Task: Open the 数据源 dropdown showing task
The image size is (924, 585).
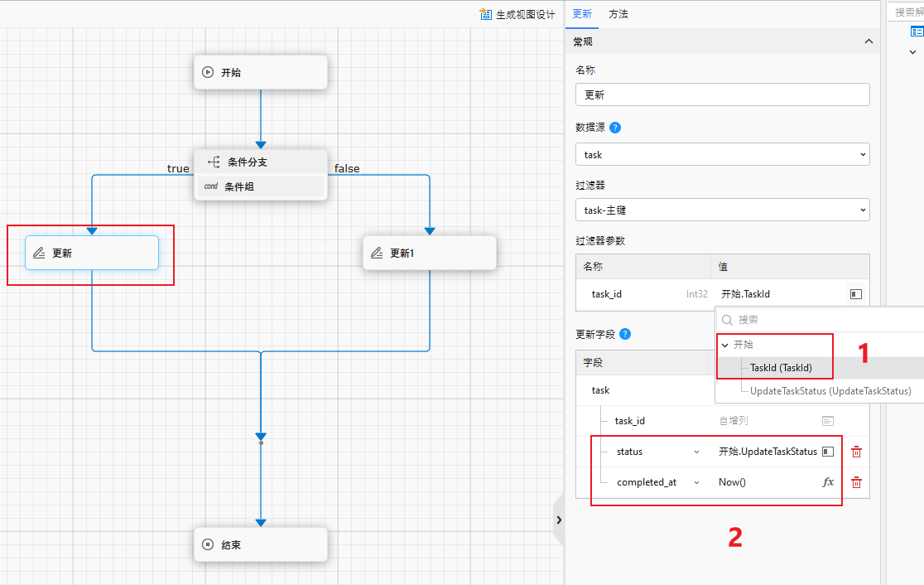Action: pyautogui.click(x=723, y=154)
